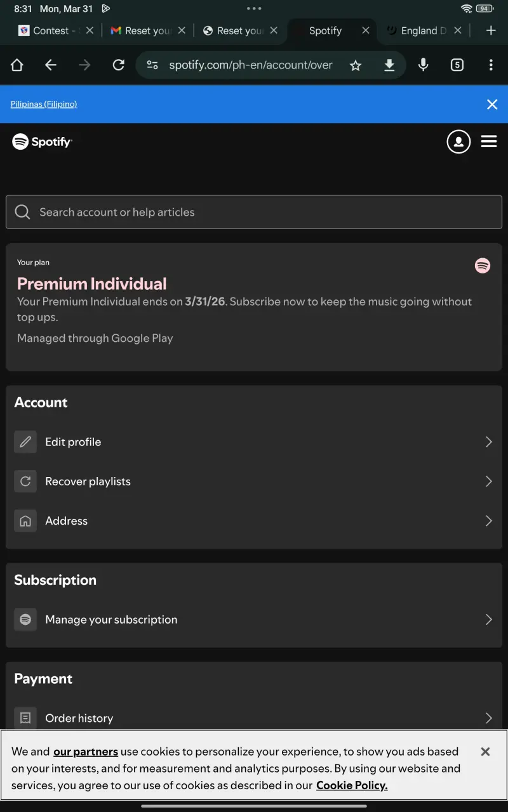508x812 pixels.
Task: Expand Recover playlists chevron
Action: [488, 481]
